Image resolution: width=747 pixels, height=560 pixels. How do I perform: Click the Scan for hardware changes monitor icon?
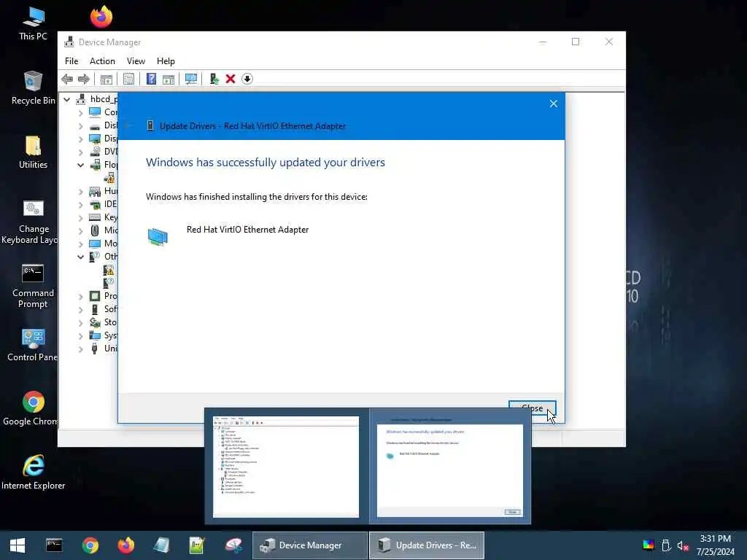coord(191,79)
